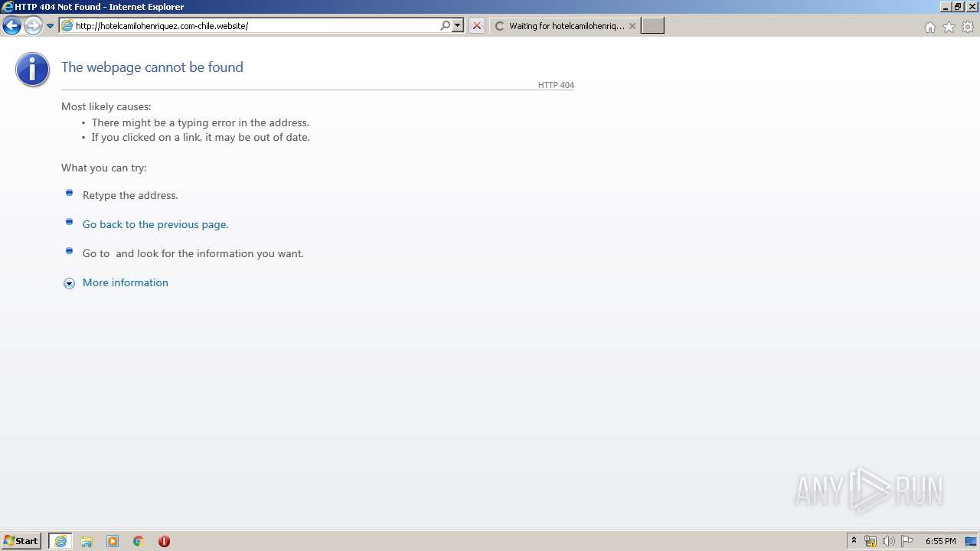Image resolution: width=980 pixels, height=551 pixels.
Task: Click the Show desktop button
Action: point(972,541)
